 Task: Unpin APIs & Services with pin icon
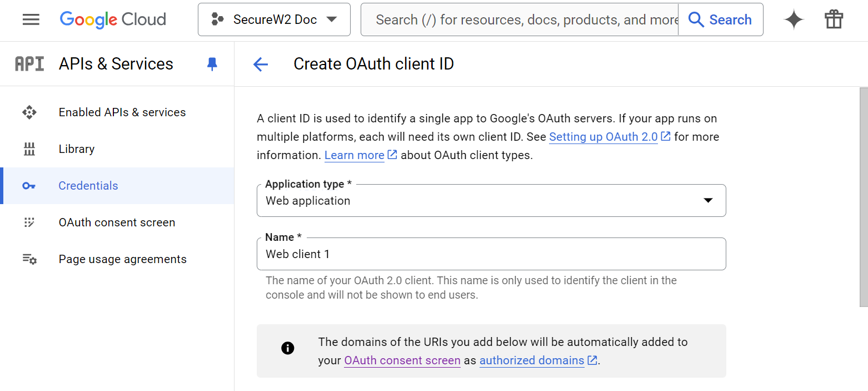click(x=212, y=64)
